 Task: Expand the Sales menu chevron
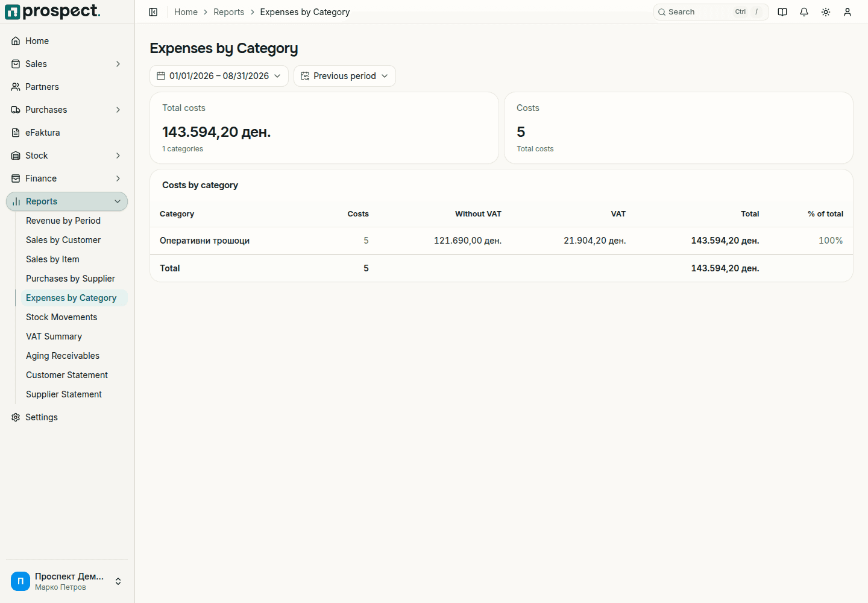[x=118, y=64]
